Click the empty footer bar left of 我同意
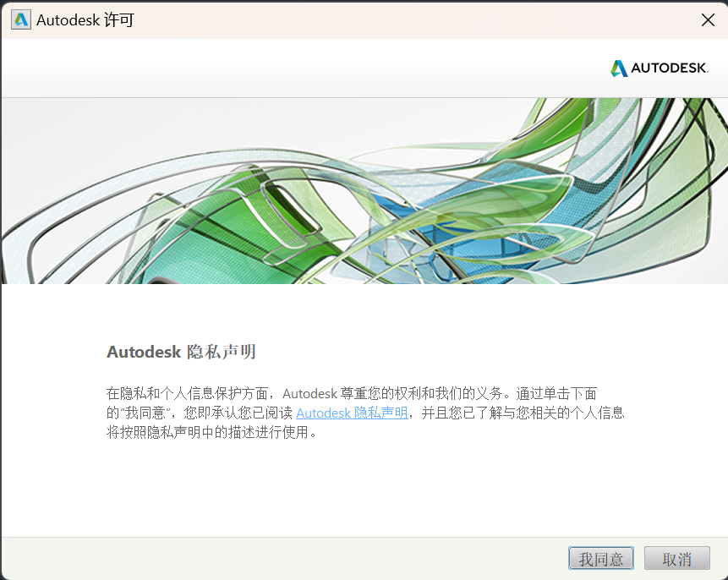Screen dimensions: 728x580 (x=279, y=559)
